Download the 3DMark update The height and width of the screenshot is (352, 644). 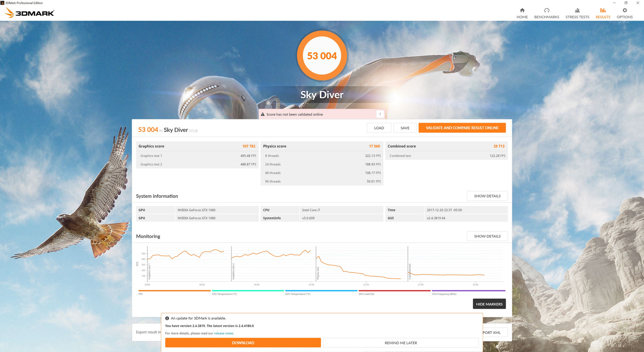[243, 343]
